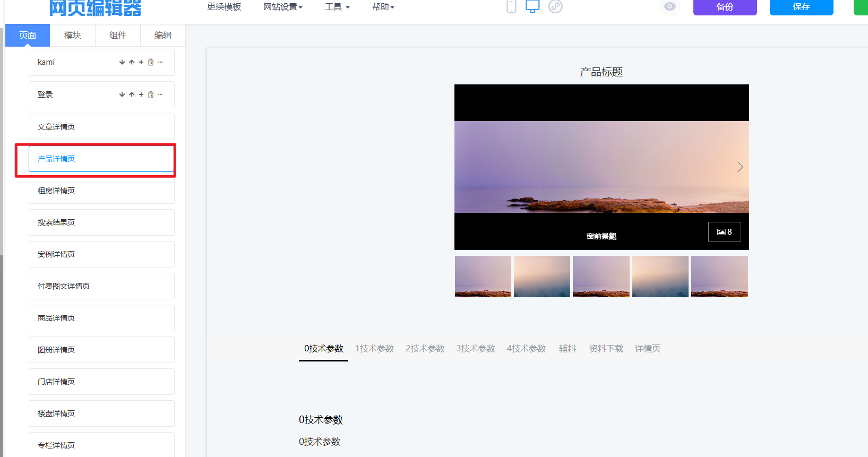Switch to mini-program preview icon
The width and height of the screenshot is (868, 457).
555,6
